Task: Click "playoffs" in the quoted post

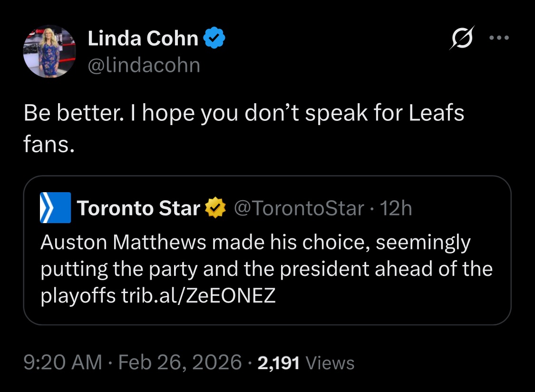Action: tap(78, 296)
